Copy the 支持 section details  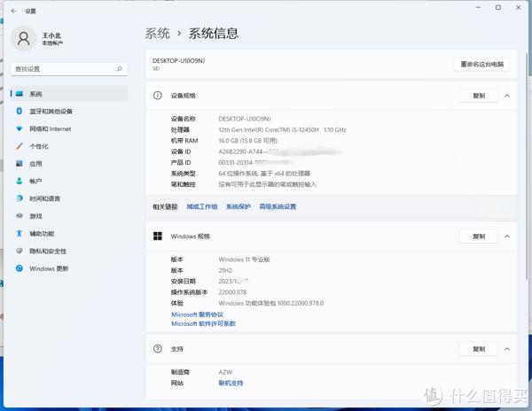tap(479, 349)
